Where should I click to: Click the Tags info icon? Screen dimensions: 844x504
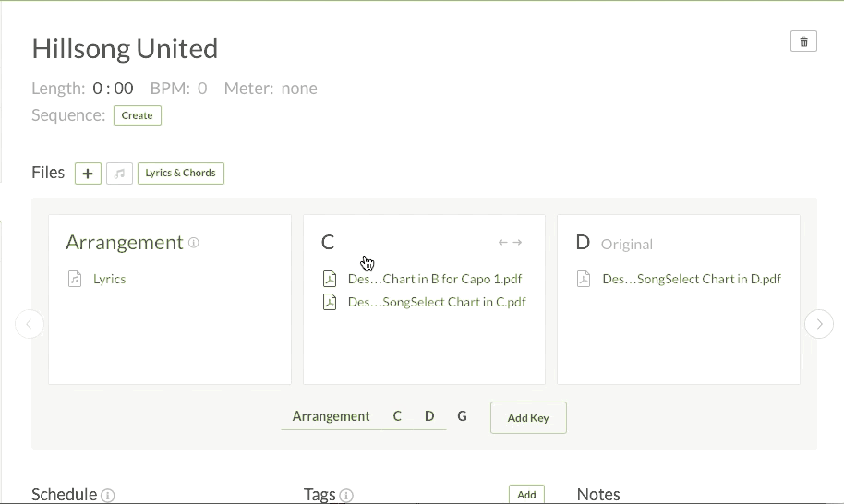(346, 496)
